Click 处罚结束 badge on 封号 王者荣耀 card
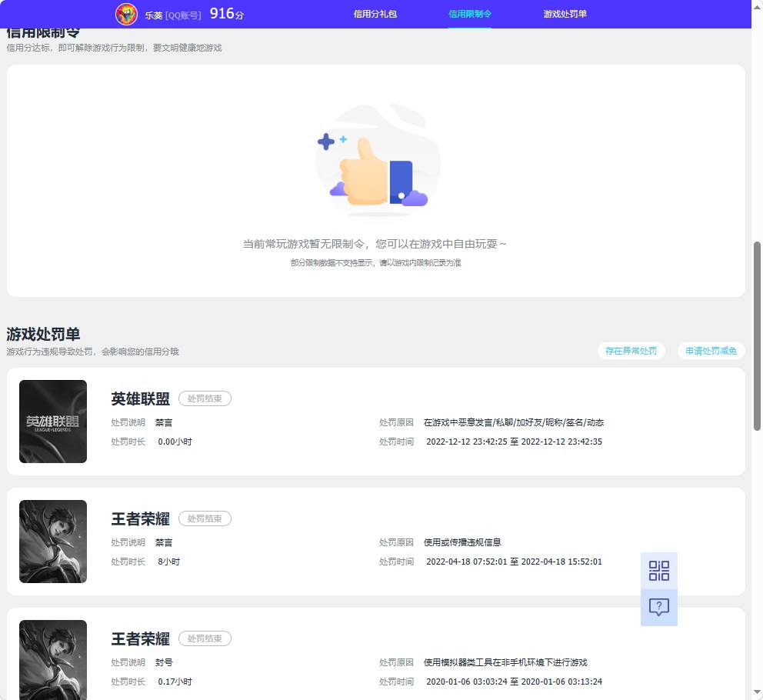This screenshot has width=763, height=700. point(205,638)
